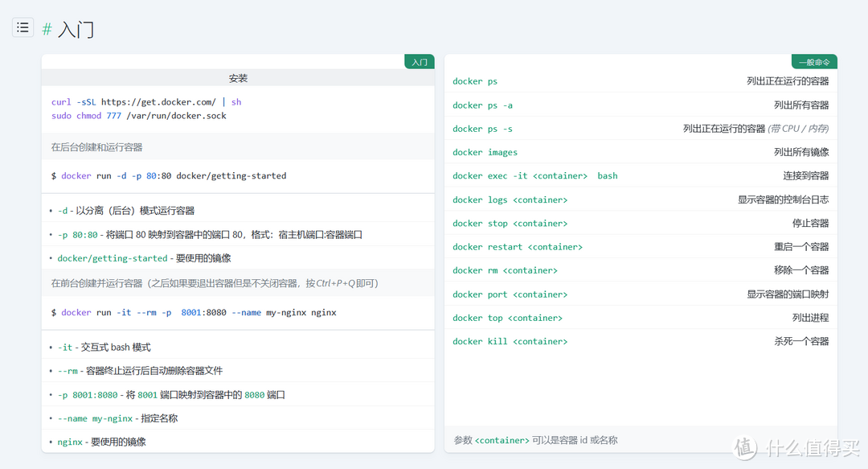Click the docker images command
The height and width of the screenshot is (469, 868).
coord(485,153)
